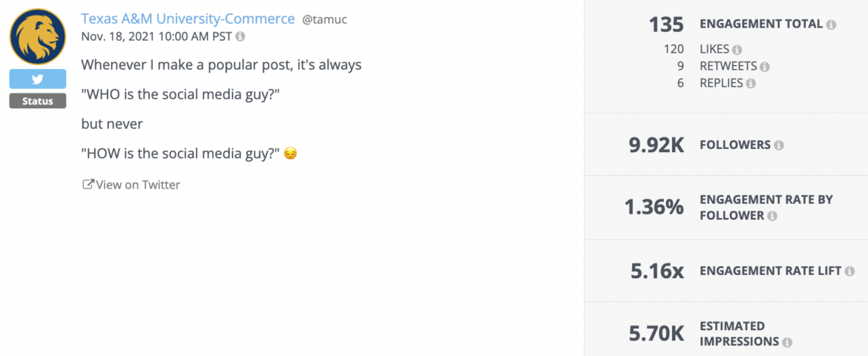Click info icon beside Followers
This screenshot has height=356, width=868.
tap(779, 145)
